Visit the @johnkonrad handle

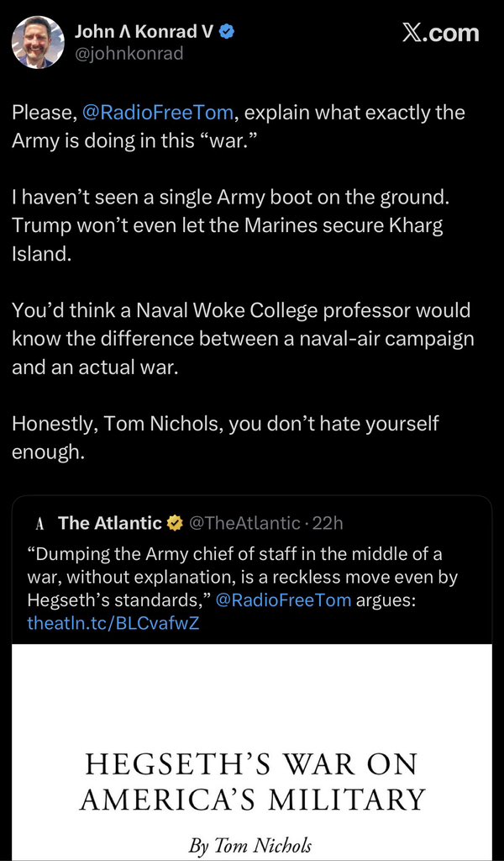(129, 55)
